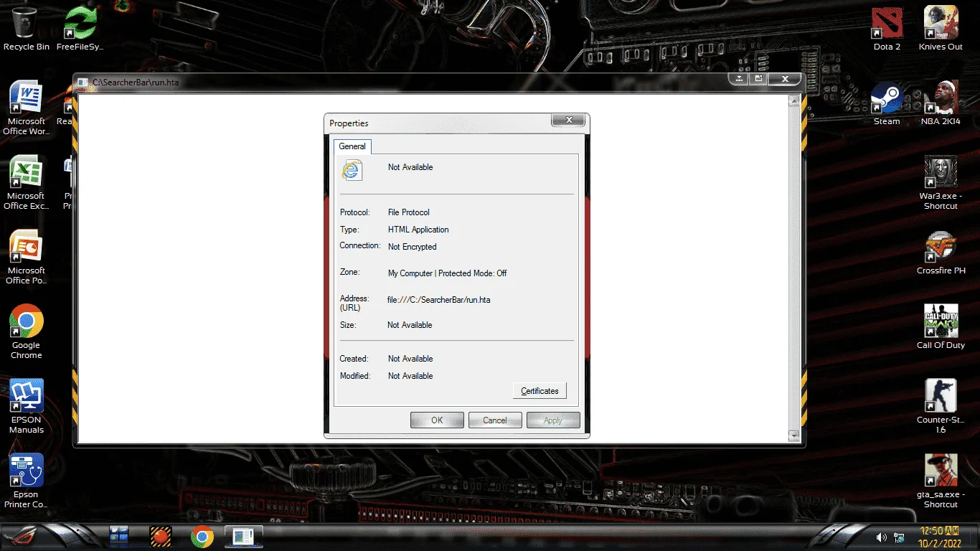
Task: Open the Steam desktop shortcut
Action: tap(887, 103)
